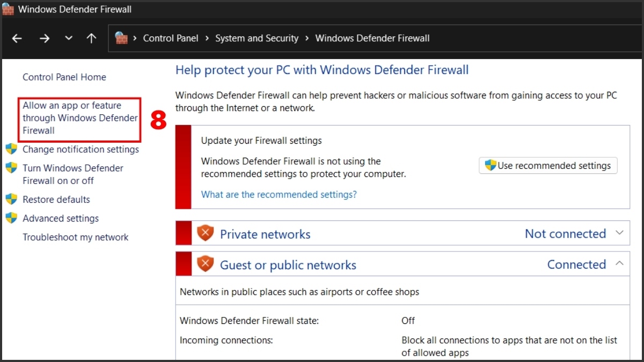Click the shield icon beside Restore defaults
The image size is (644, 362).
click(x=11, y=200)
